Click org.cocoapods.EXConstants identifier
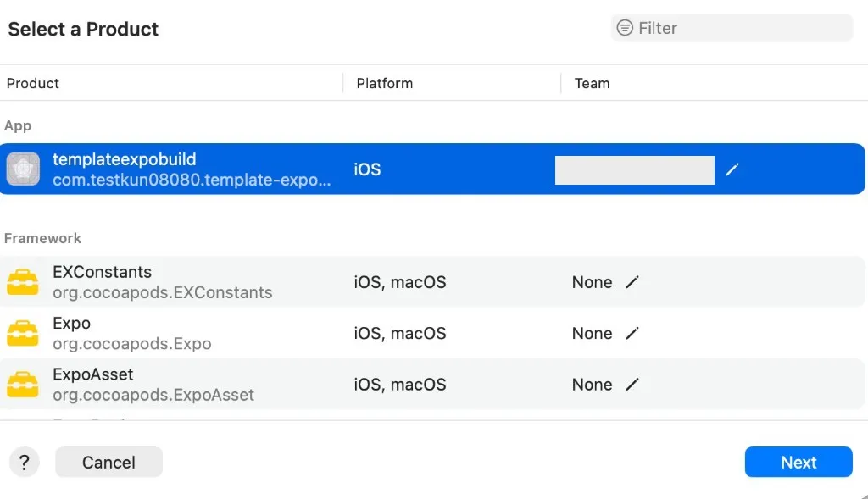 pos(162,292)
